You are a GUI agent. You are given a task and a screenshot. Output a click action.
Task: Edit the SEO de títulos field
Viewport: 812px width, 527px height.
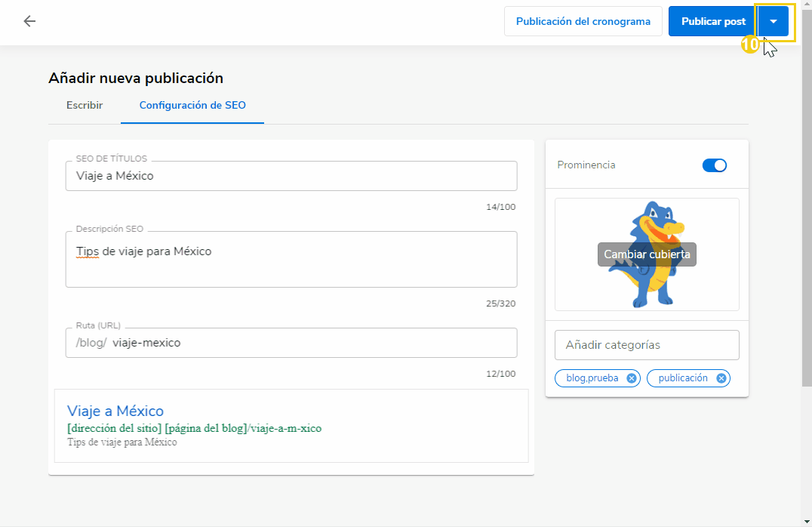[291, 176]
